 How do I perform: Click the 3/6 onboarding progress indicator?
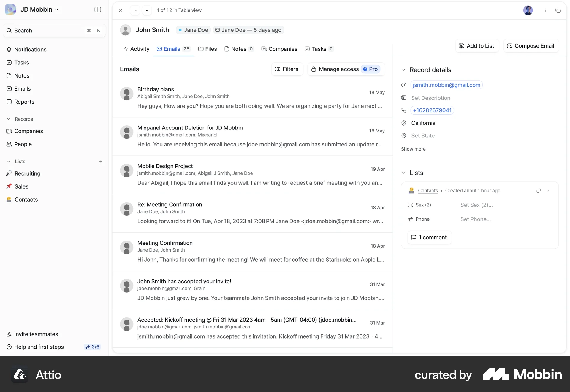(x=92, y=347)
